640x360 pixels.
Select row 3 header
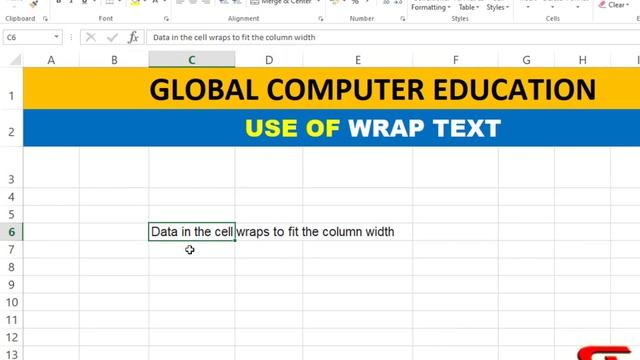pos(11,167)
